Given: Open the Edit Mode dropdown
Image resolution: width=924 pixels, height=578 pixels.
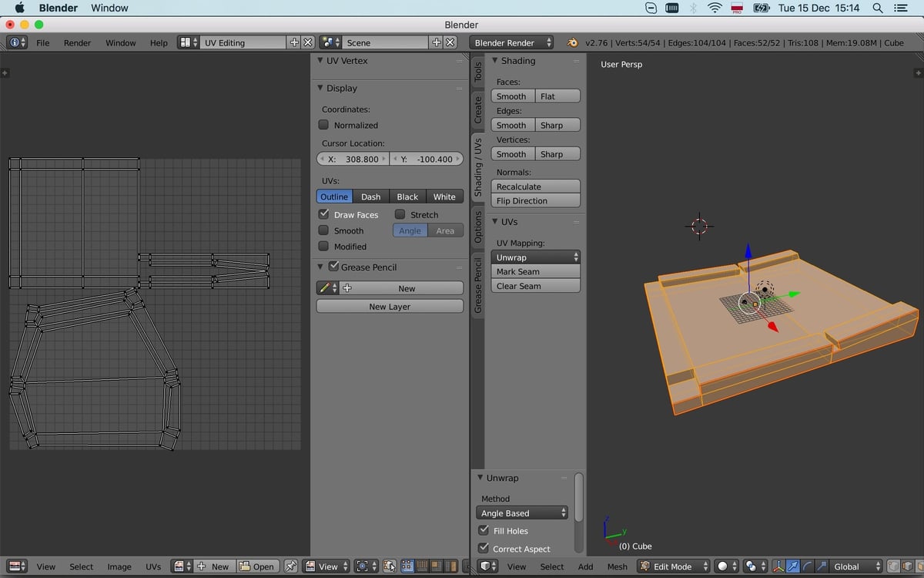Looking at the screenshot, I should coord(672,566).
